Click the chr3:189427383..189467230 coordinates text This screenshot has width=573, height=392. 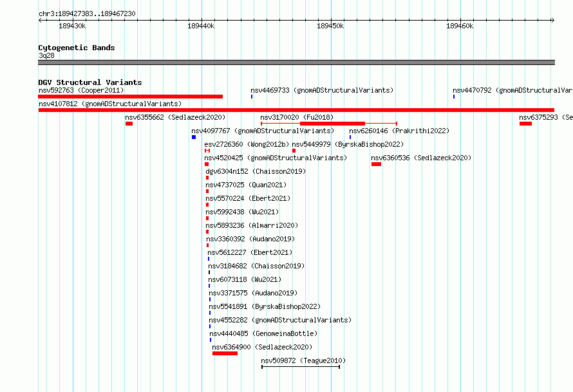(87, 14)
